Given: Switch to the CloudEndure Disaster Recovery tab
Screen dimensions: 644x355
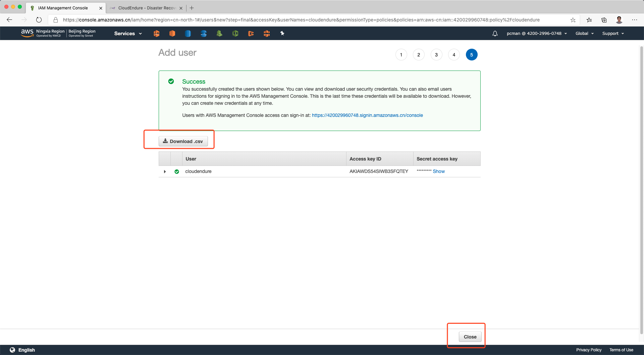Looking at the screenshot, I should pos(147,8).
